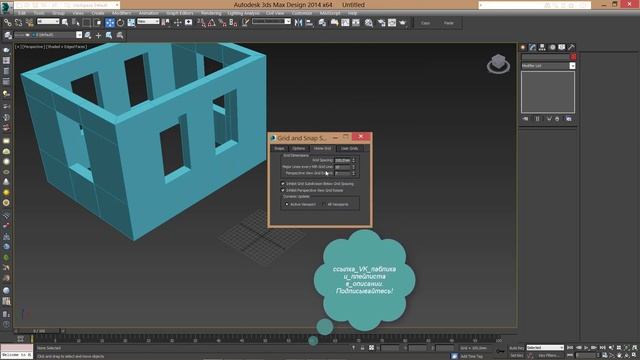
Task: Select the Bind to Space Warp tool
Action: coord(29,23)
